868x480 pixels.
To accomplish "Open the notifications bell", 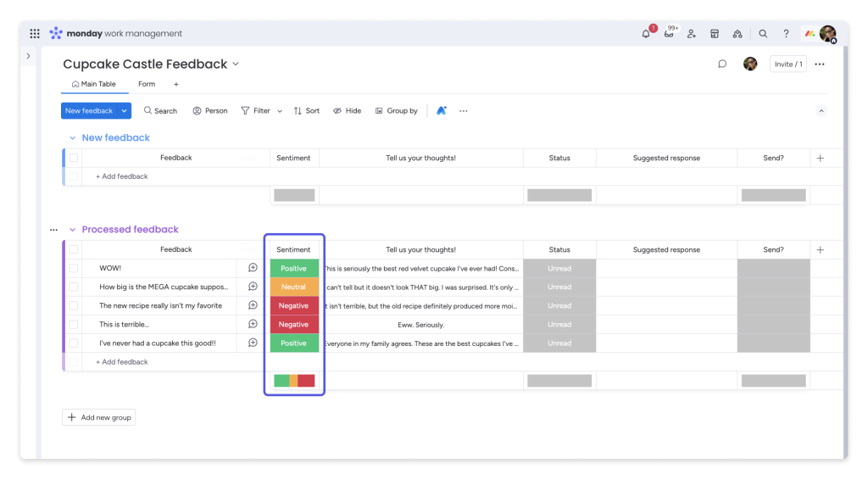I will (x=646, y=34).
